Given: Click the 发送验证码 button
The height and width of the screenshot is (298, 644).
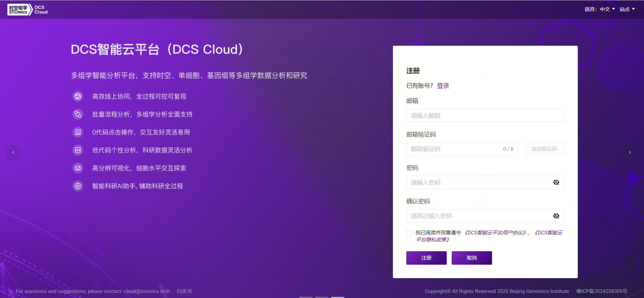Looking at the screenshot, I should click(544, 149).
